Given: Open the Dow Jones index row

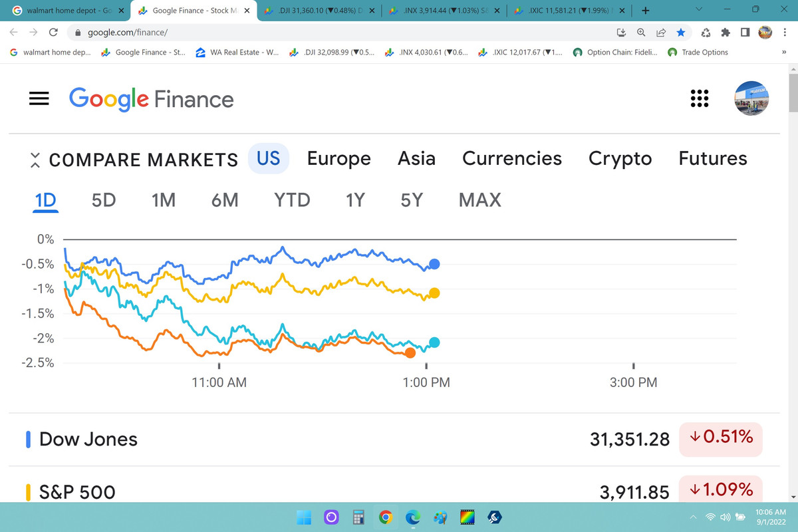Looking at the screenshot, I should point(394,438).
